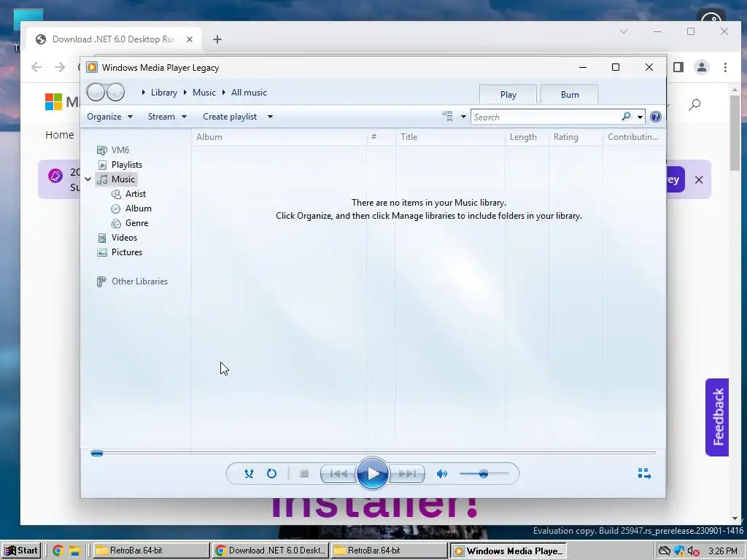
Task: Open a new tab in Chrome
Action: [217, 39]
